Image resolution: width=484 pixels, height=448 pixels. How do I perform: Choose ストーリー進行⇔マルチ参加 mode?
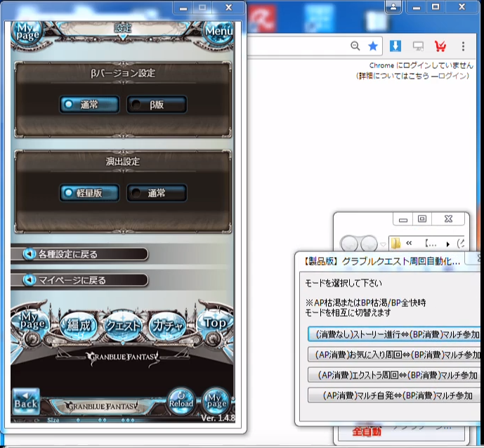pos(394,334)
